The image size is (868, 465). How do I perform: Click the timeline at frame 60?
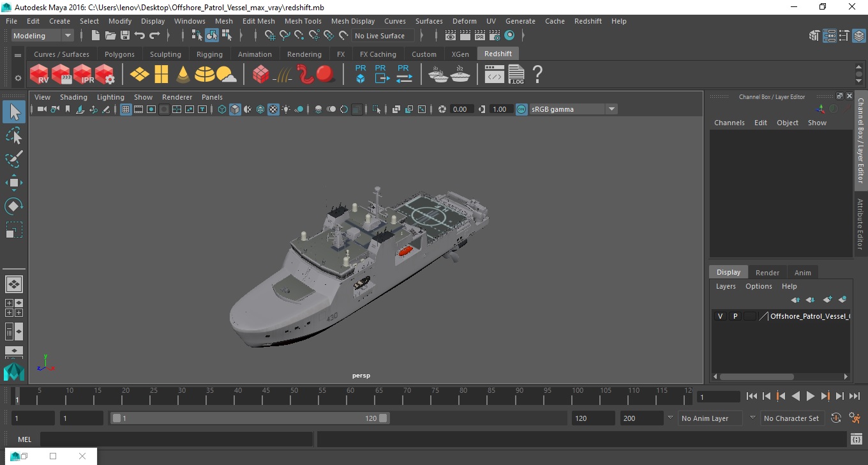tap(350, 397)
